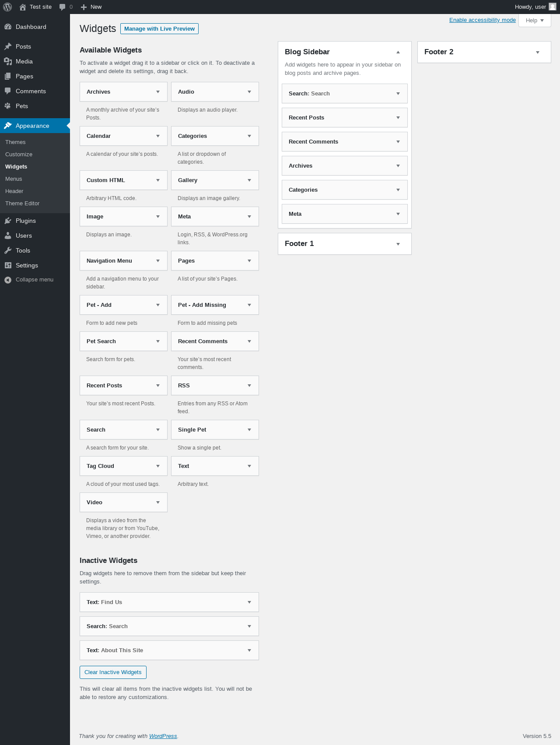Click the Single Pet widget title
Screen dimensions: 560x745
[x=192, y=430]
